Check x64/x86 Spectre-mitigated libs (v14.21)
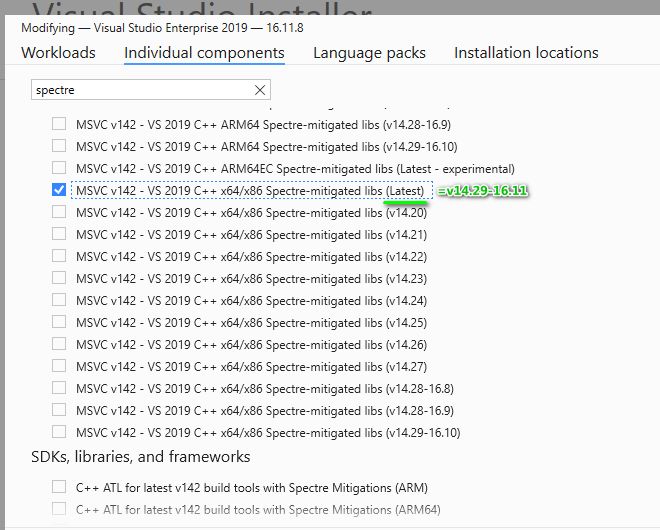This screenshot has width=660, height=530. click(59, 233)
